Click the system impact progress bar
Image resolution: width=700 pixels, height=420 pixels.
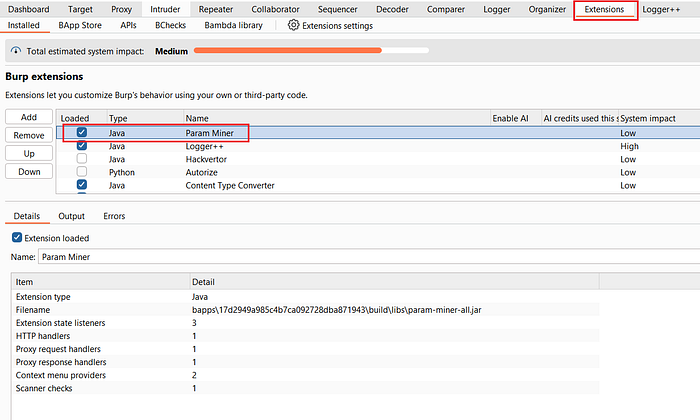(311, 50)
